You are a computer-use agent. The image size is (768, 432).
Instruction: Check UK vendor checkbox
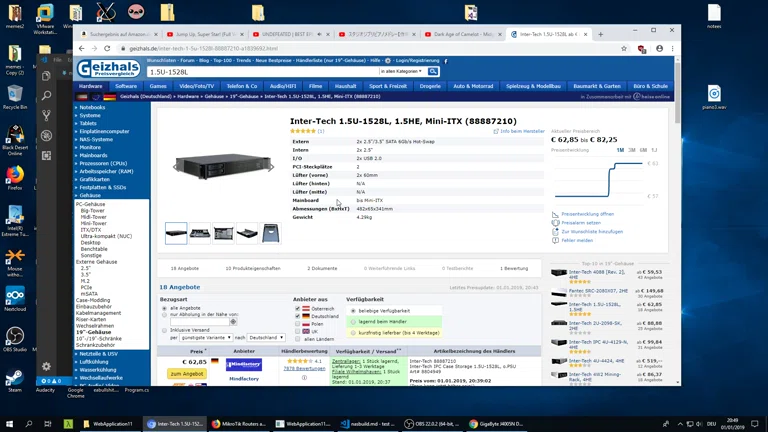click(298, 332)
